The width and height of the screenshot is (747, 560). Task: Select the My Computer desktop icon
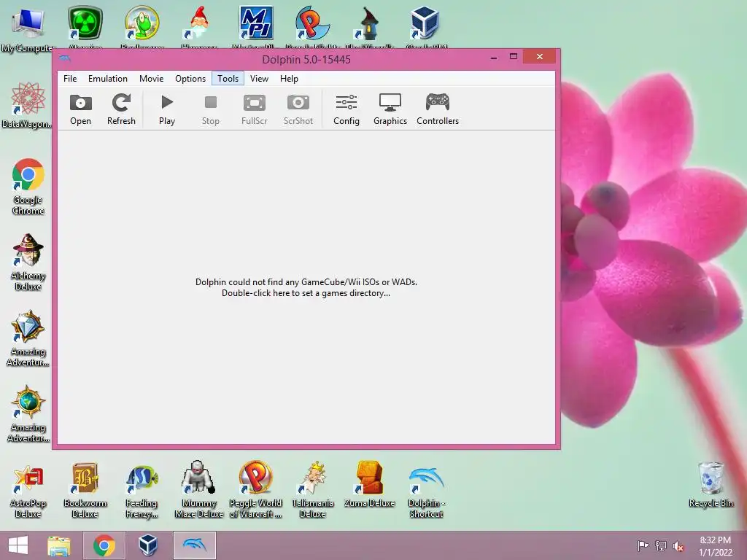(x=28, y=30)
